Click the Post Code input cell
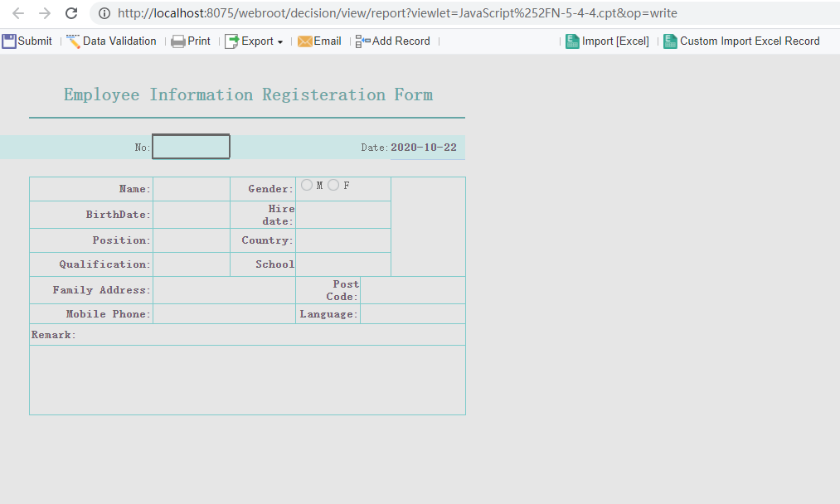This screenshot has width=840, height=504. coord(413,290)
